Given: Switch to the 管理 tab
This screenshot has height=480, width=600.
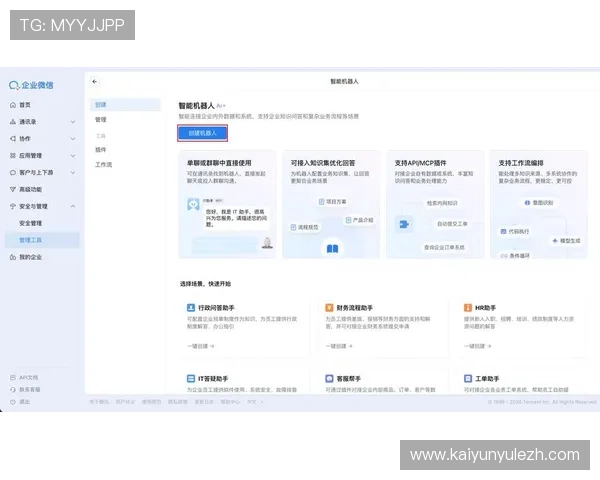Looking at the screenshot, I should click(101, 119).
